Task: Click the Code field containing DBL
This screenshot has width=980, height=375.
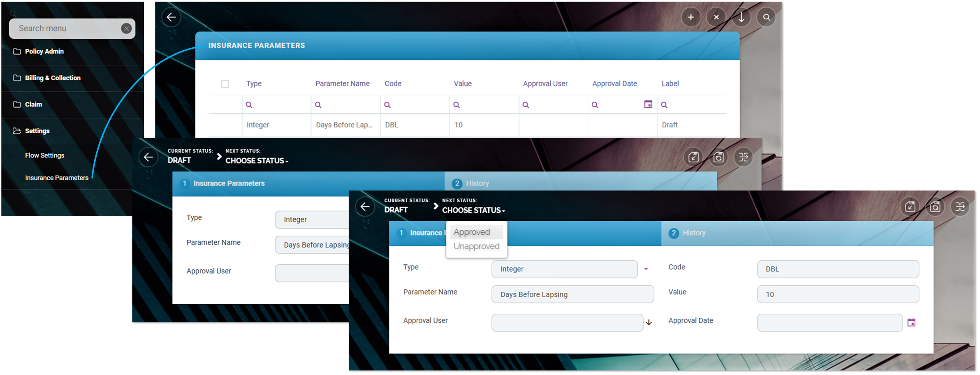Action: (838, 269)
